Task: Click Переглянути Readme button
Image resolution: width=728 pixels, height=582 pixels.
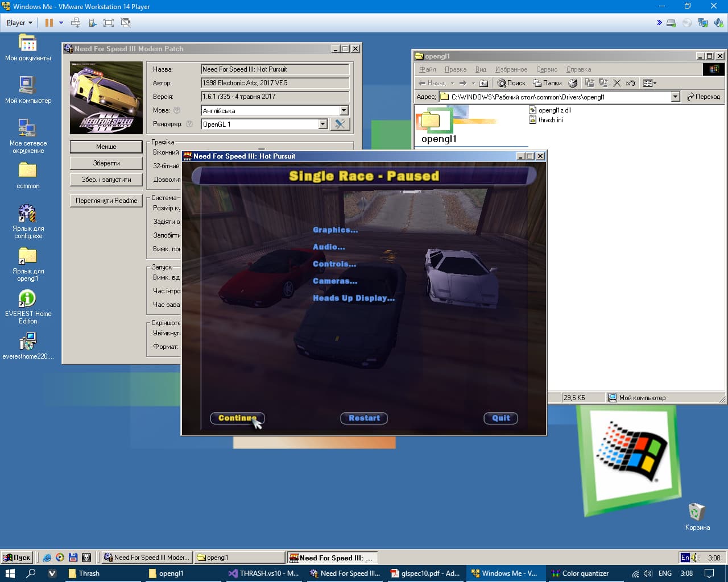Action: pyautogui.click(x=106, y=201)
